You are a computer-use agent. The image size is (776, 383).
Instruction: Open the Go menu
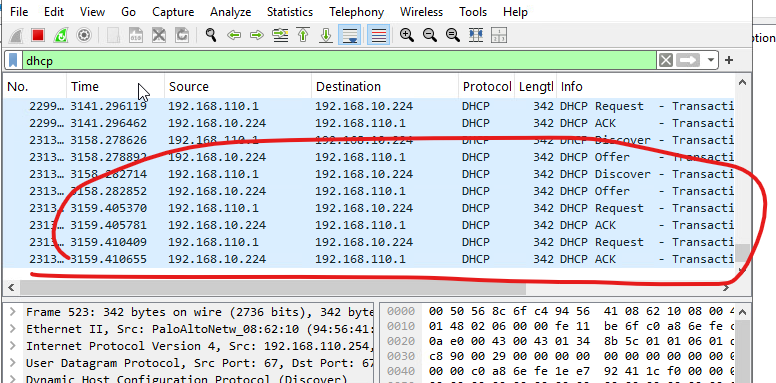click(128, 12)
